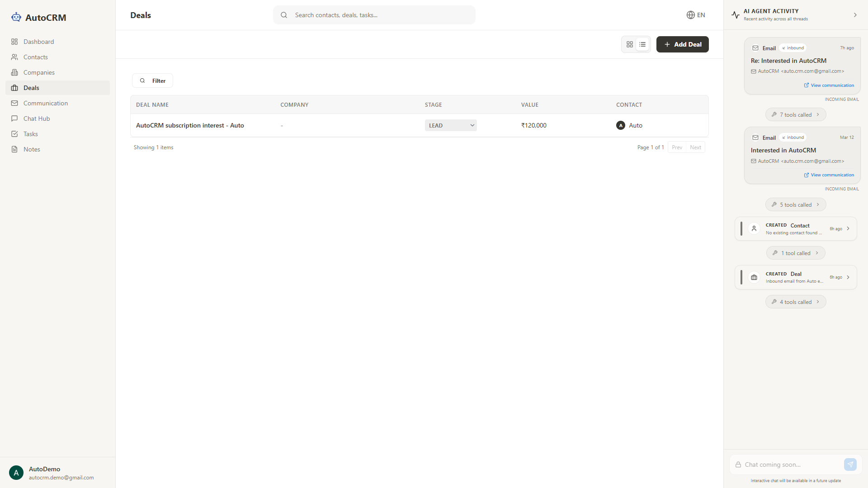This screenshot has width=868, height=488.
Task: Switch to list view
Action: point(642,44)
